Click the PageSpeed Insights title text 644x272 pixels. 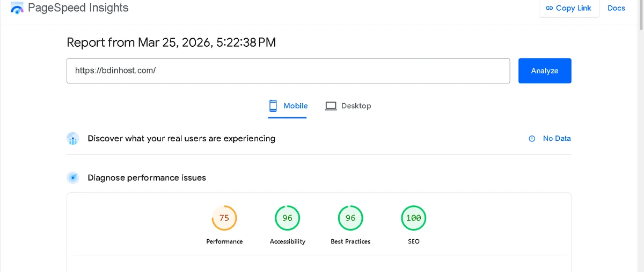coord(78,8)
